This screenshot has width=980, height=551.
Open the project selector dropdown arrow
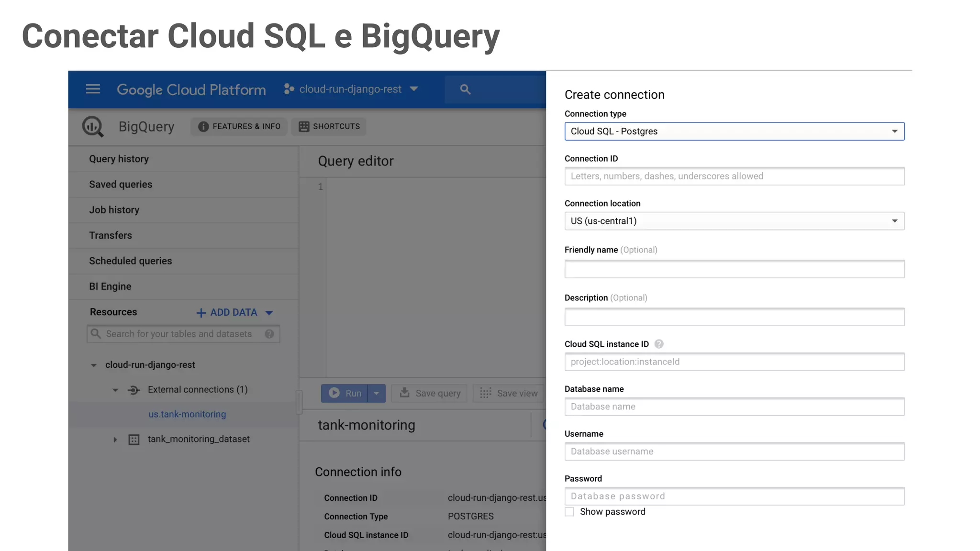point(414,89)
